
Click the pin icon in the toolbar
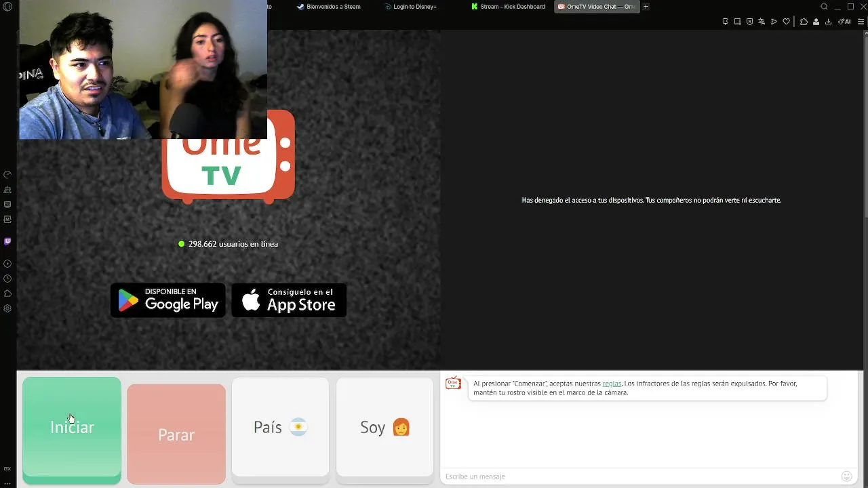click(725, 22)
